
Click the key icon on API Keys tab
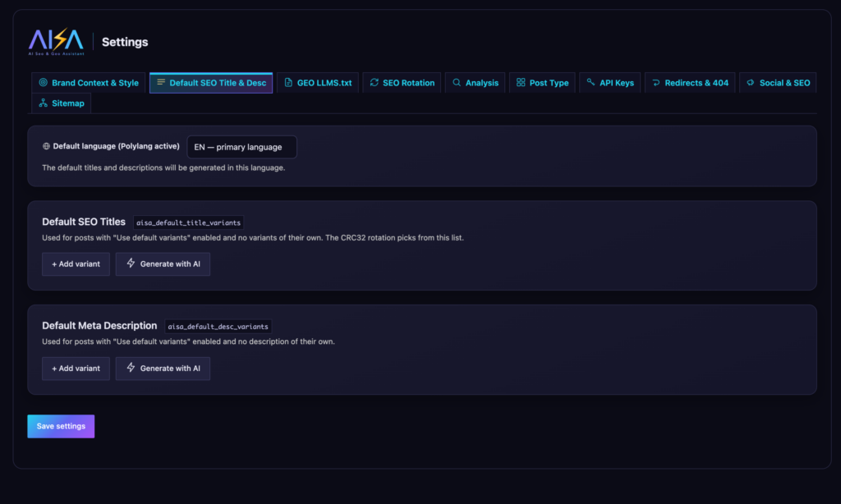point(591,82)
